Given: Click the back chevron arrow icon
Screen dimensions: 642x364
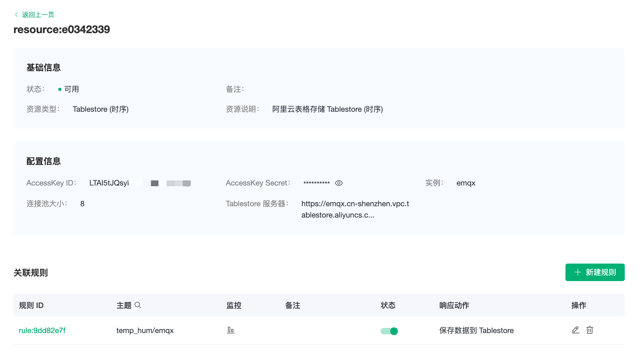Looking at the screenshot, I should pos(16,15).
